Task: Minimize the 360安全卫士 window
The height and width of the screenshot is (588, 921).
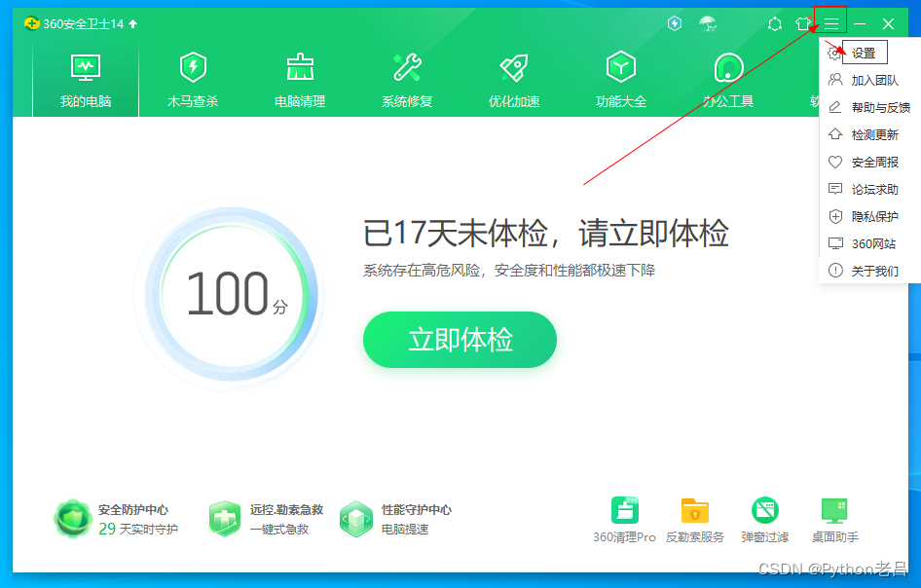Action: coord(860,24)
